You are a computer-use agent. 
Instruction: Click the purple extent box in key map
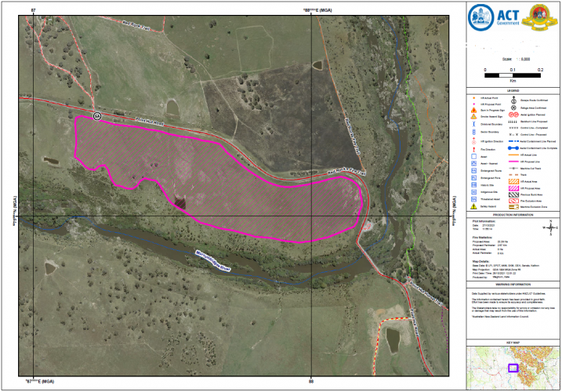(x=513, y=368)
